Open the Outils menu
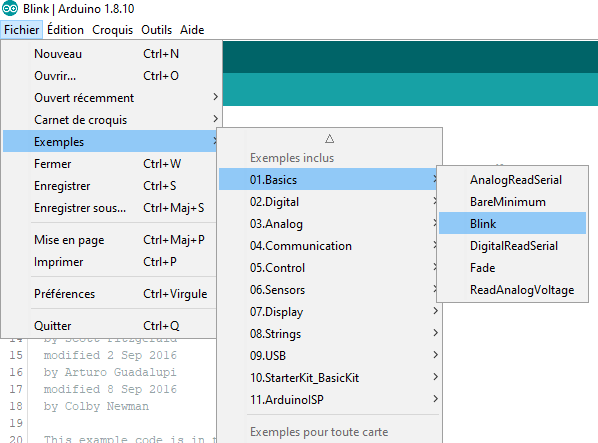598x443 pixels. [x=156, y=30]
